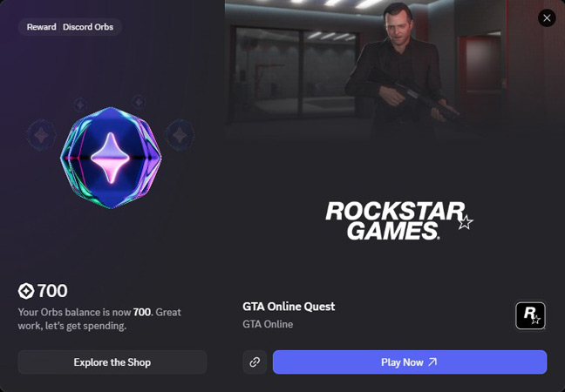Open the GTA Online Quest title
This screenshot has width=565, height=392.
[x=289, y=307]
